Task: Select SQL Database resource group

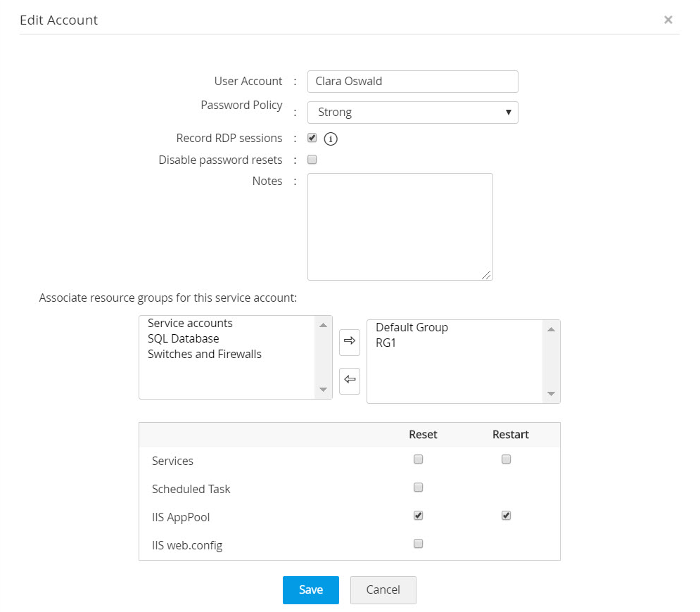Action: 183,339
